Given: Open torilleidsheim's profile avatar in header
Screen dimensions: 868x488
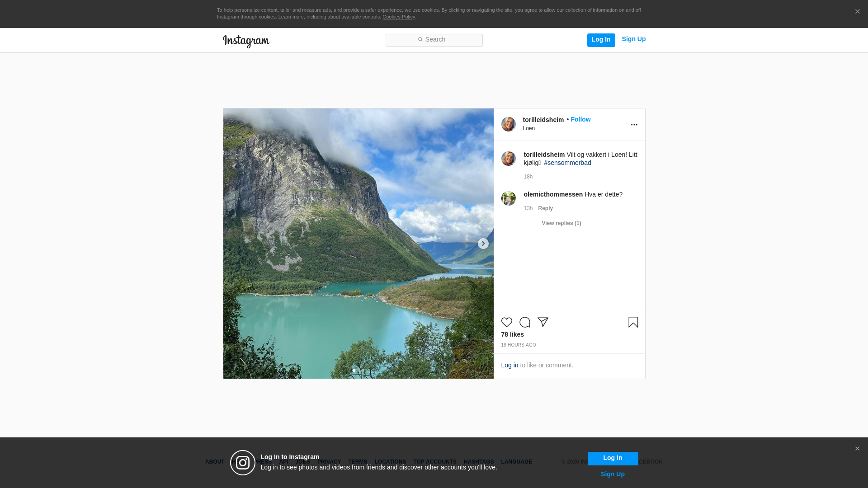Looking at the screenshot, I should 508,124.
